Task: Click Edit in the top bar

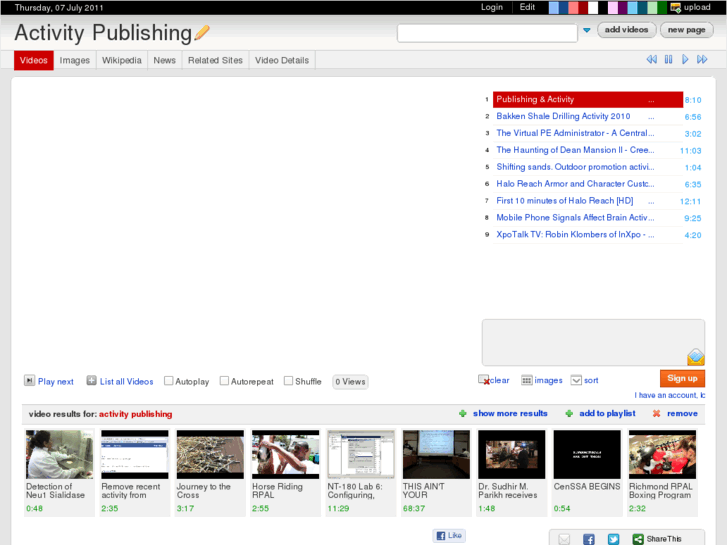Action: click(x=527, y=7)
